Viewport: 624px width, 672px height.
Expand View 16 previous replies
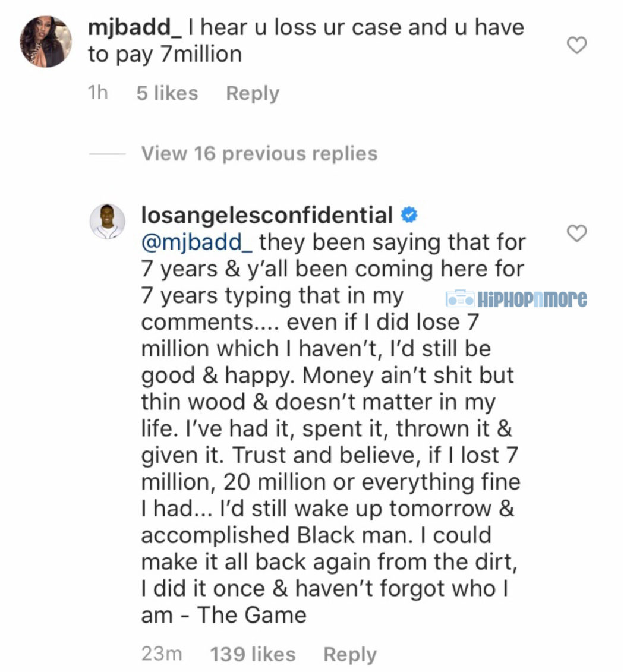(x=259, y=154)
